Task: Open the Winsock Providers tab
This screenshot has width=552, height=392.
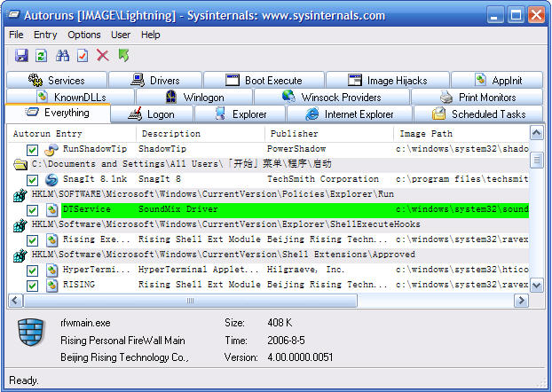Action: click(x=332, y=97)
